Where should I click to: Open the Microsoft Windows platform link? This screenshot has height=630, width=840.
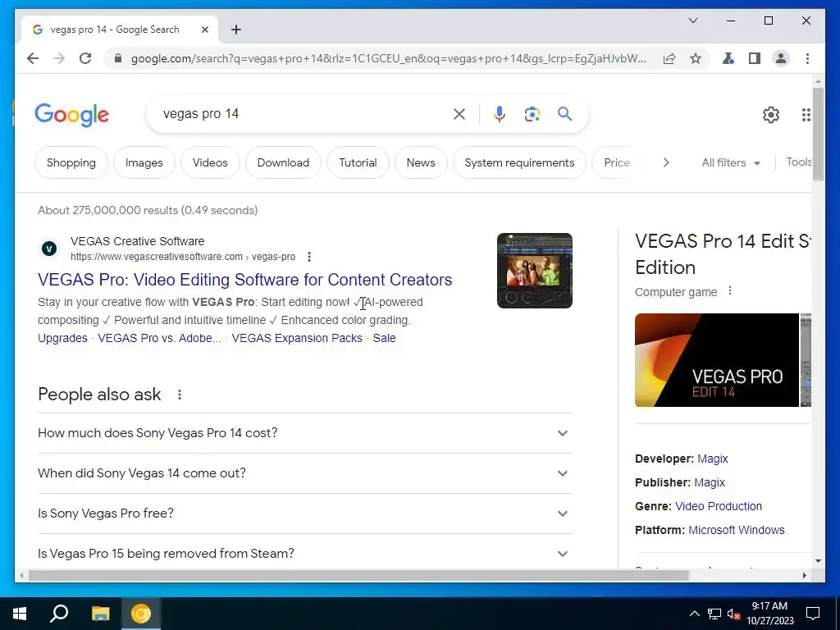pyautogui.click(x=736, y=530)
